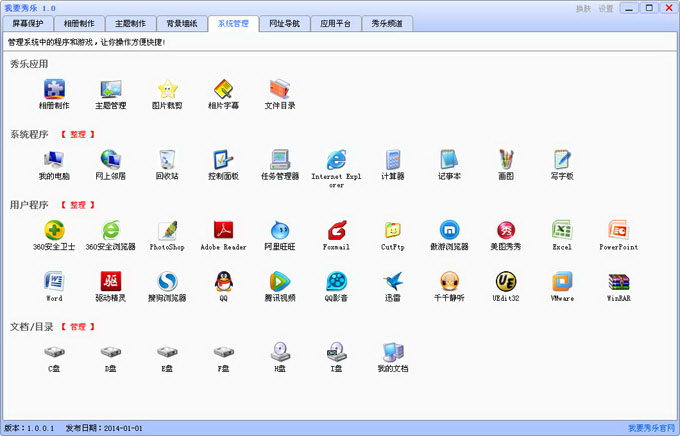Image resolution: width=680 pixels, height=436 pixels.
Task: Launch 任务管理器 task manager icon
Action: point(280,160)
